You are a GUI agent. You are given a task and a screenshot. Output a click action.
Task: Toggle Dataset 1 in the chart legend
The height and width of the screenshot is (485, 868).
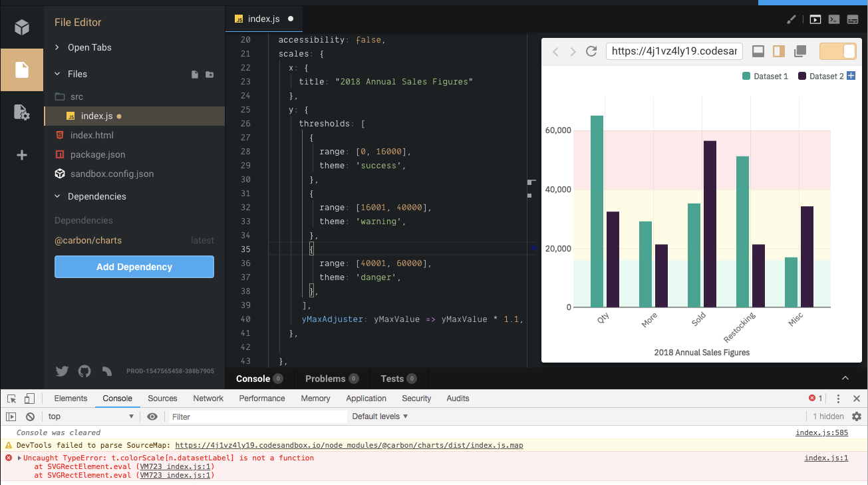coord(765,77)
